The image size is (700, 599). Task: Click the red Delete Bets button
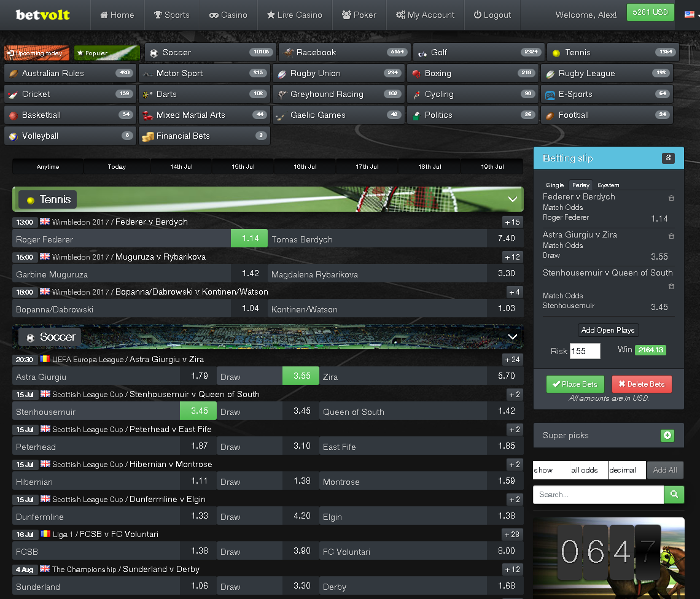pyautogui.click(x=642, y=384)
